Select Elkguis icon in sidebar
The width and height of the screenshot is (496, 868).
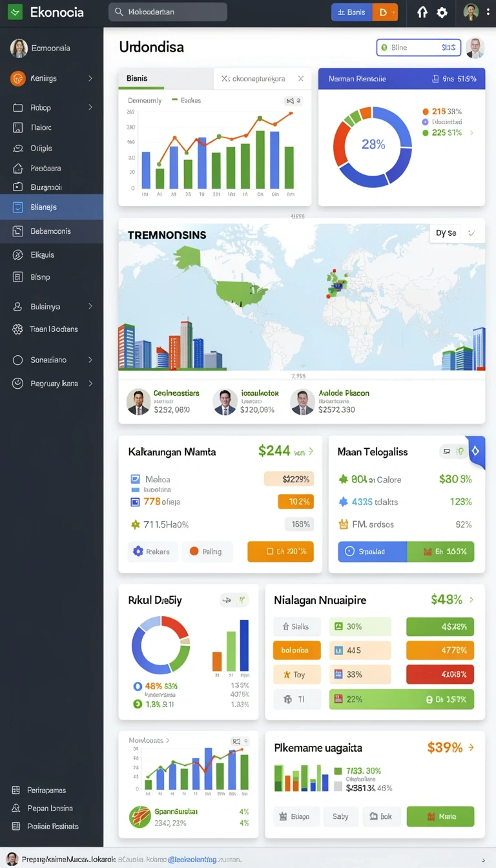click(x=18, y=254)
